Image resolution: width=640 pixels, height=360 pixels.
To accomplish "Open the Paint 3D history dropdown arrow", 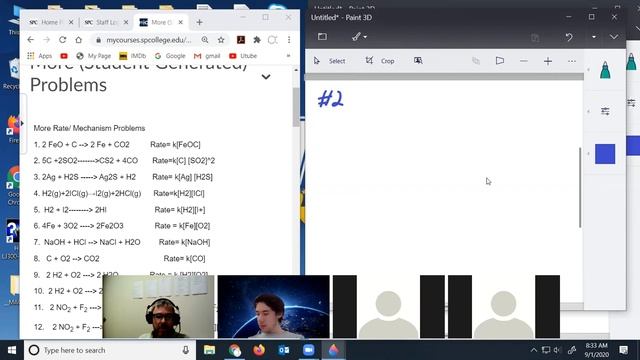I will [594, 37].
